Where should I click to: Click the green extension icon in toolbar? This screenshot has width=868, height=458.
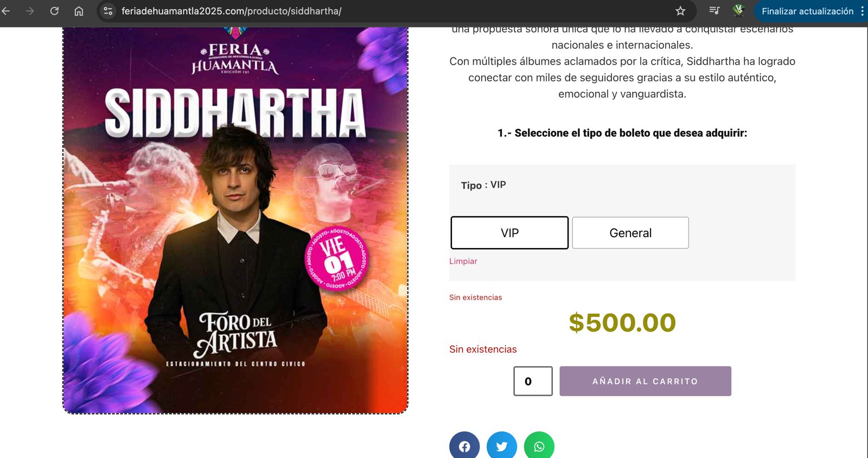pyautogui.click(x=738, y=10)
